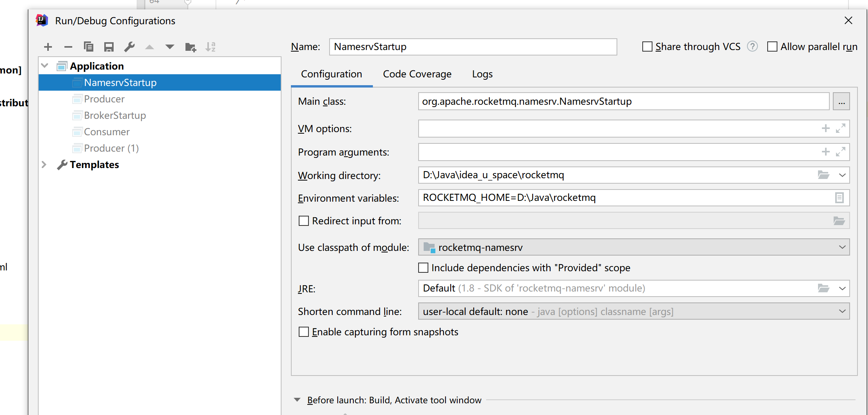Move configuration up with the up arrow
This screenshot has height=415, width=868.
pyautogui.click(x=150, y=47)
